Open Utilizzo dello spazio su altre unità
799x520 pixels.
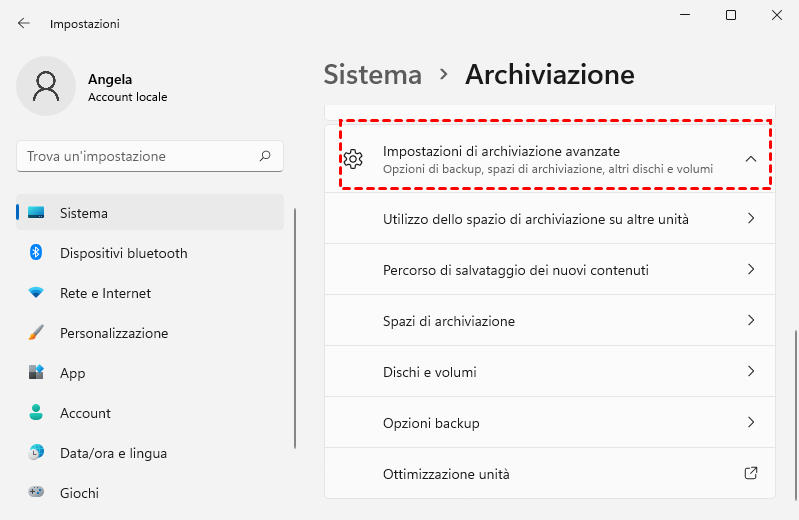tap(536, 219)
